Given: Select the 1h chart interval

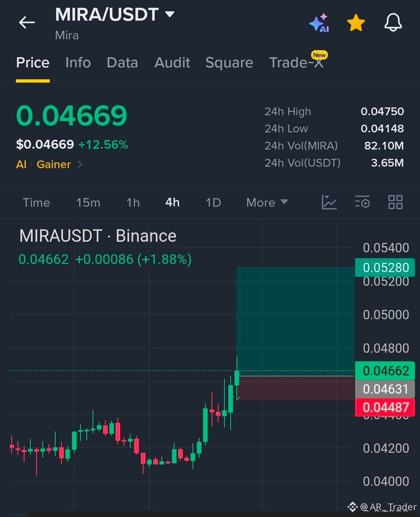Looking at the screenshot, I should pos(133,202).
